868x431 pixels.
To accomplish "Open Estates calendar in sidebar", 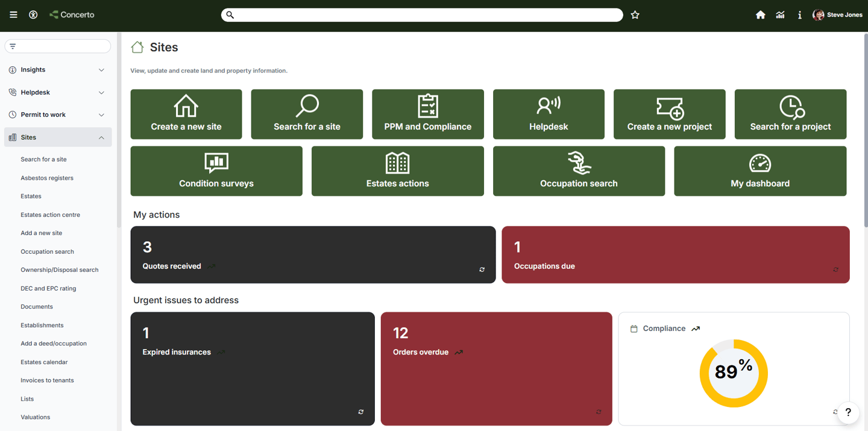I will point(44,362).
